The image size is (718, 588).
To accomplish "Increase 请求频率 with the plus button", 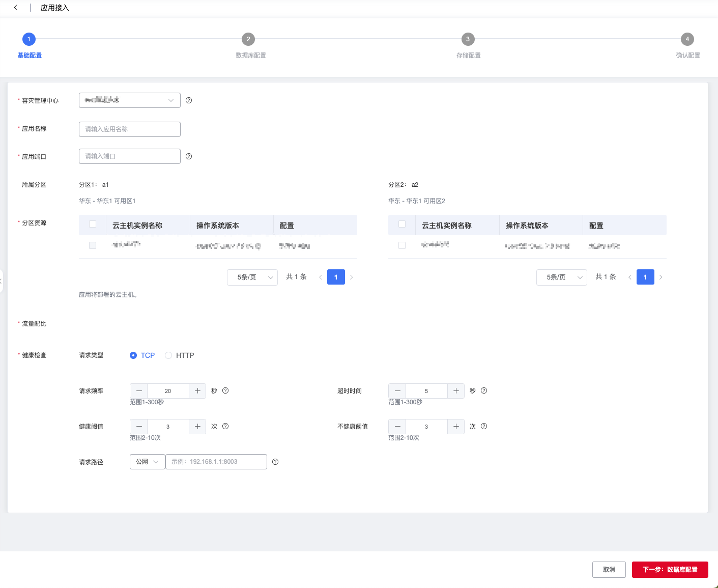I will click(197, 391).
